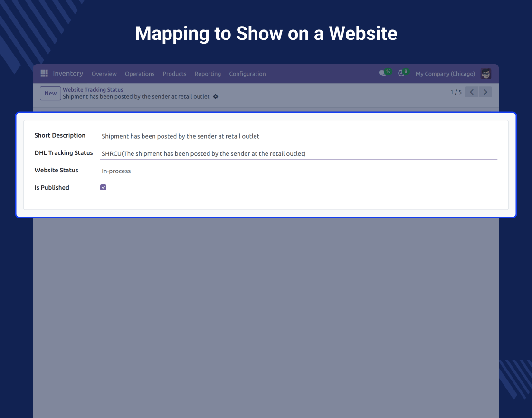Open the apps grid menu icon
Viewport: 532px width, 418px height.
tap(44, 74)
